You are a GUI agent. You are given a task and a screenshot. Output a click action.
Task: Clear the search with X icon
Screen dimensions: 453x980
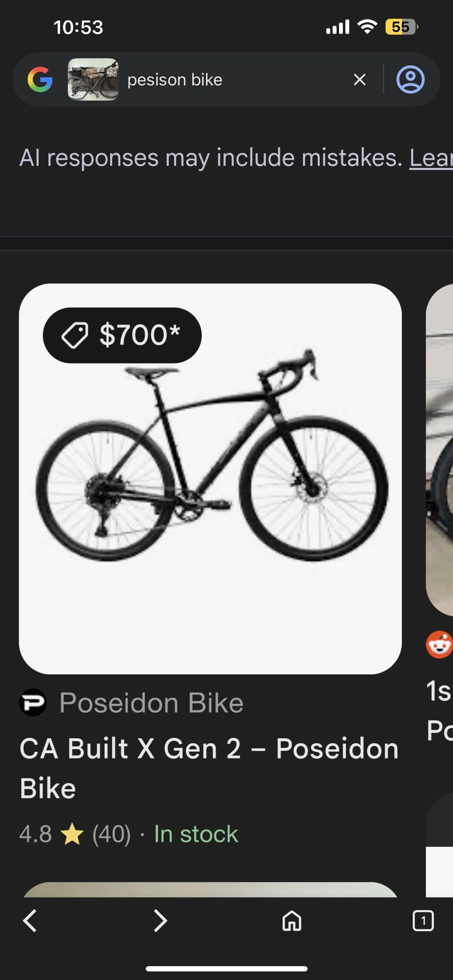point(360,80)
